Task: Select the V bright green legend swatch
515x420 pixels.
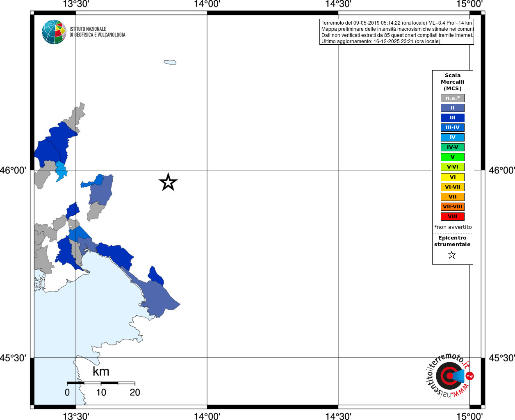Action: [x=453, y=157]
